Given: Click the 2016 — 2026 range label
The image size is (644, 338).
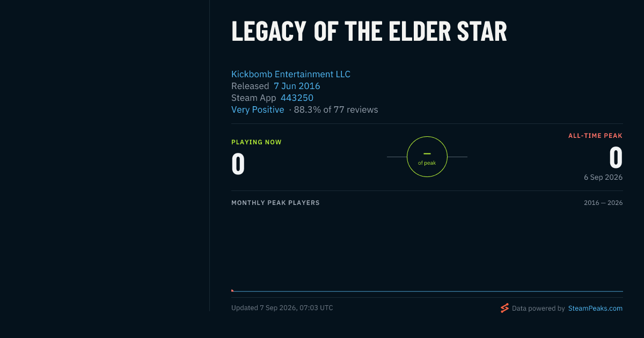Looking at the screenshot, I should click(603, 203).
